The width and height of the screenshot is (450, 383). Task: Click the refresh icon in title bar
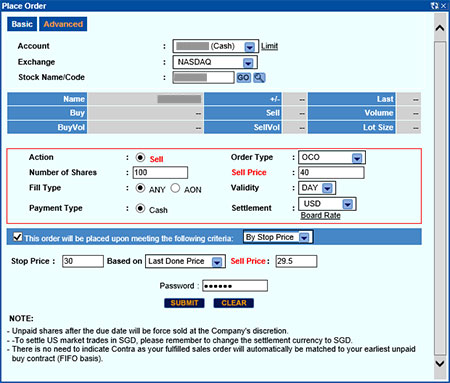click(434, 6)
